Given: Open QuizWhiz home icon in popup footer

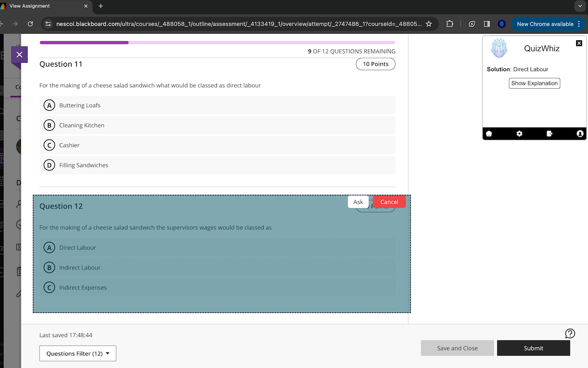Looking at the screenshot, I should pyautogui.click(x=489, y=134).
